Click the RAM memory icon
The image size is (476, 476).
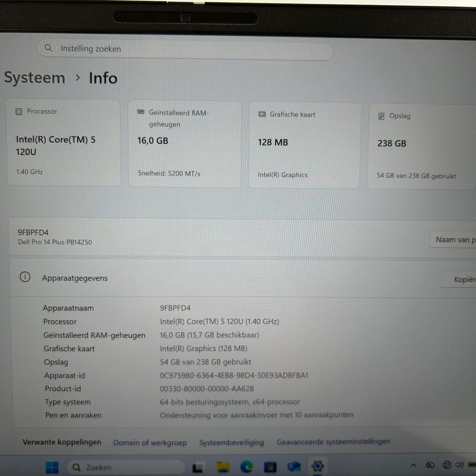coord(141,112)
